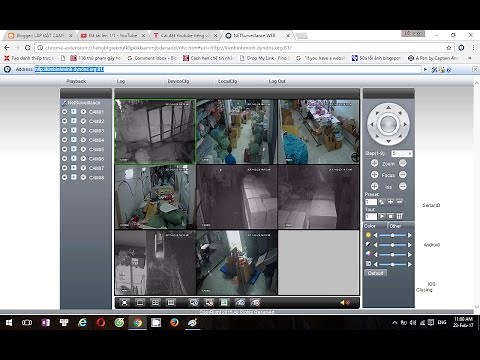Tilt camera up with PTZ up arrow
Screen dimensions: 480x360
pyautogui.click(x=388, y=107)
